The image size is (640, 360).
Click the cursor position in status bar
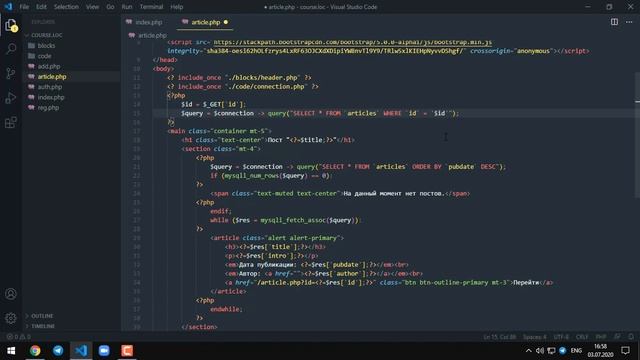pos(499,337)
